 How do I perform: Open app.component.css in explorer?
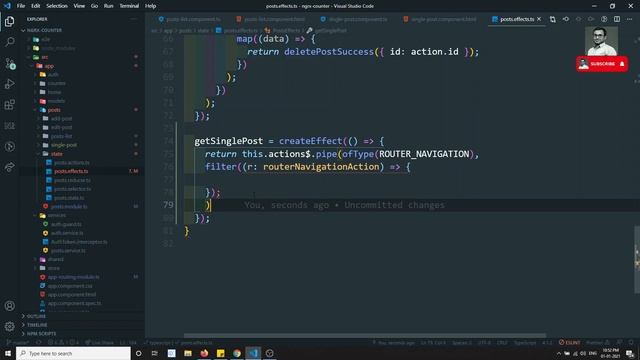point(70,286)
